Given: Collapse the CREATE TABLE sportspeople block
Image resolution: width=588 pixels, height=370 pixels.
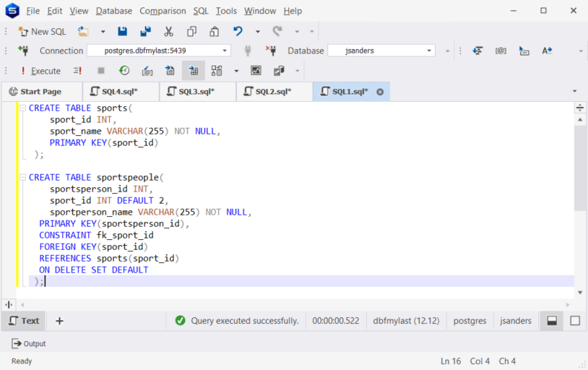Looking at the screenshot, I should coord(22,178).
